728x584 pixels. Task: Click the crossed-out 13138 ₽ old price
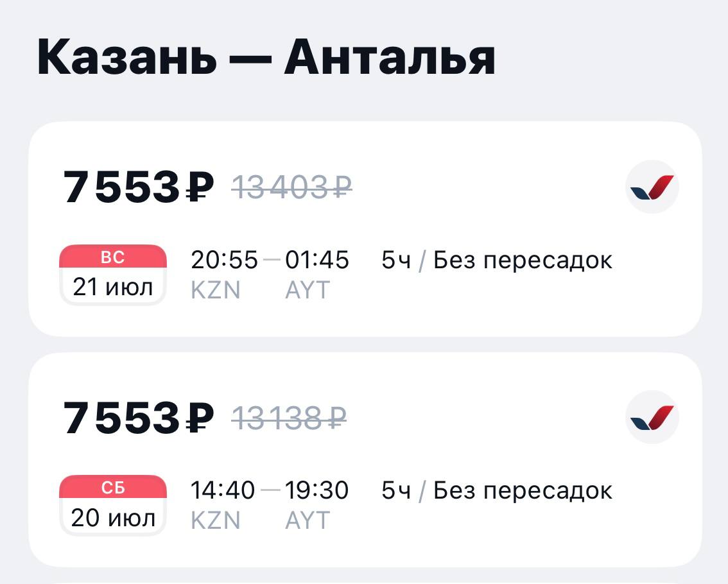point(289,418)
